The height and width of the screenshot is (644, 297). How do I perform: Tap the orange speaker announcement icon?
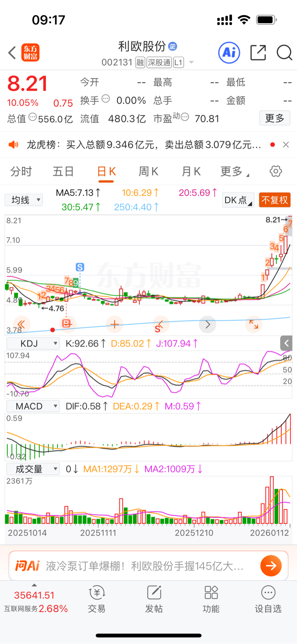pos(14,145)
